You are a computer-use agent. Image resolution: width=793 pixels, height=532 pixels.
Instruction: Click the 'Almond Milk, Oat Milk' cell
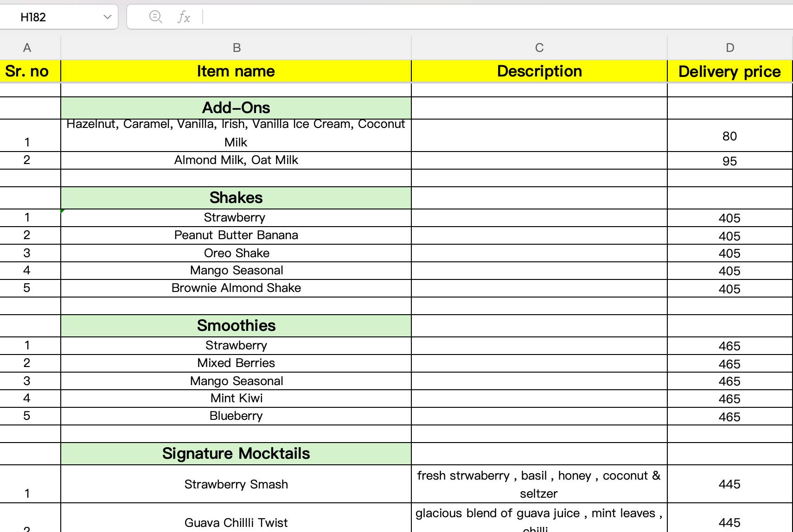point(236,160)
